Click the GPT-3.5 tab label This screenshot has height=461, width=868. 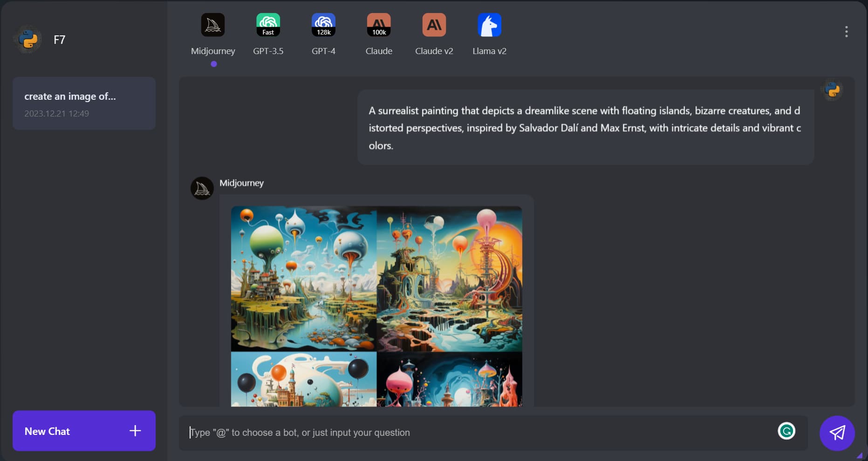268,51
